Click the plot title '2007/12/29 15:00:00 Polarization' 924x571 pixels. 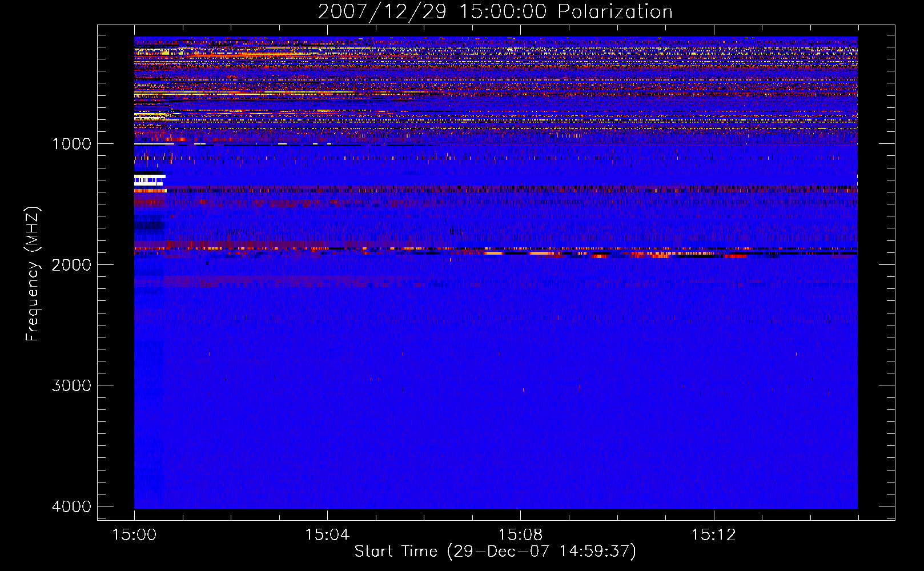(x=495, y=12)
